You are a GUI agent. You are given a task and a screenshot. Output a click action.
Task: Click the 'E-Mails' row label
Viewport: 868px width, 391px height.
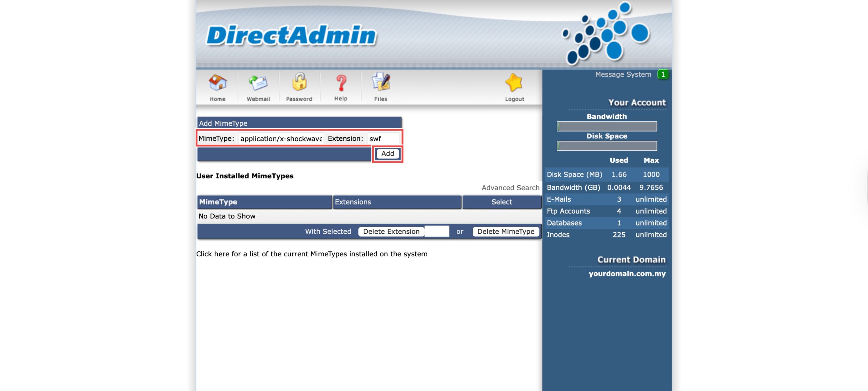pos(559,199)
